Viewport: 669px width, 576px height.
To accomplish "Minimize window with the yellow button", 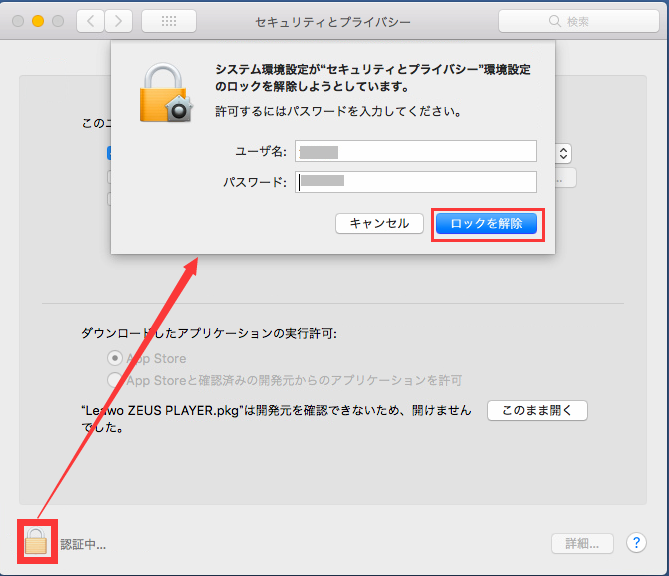I will point(38,21).
